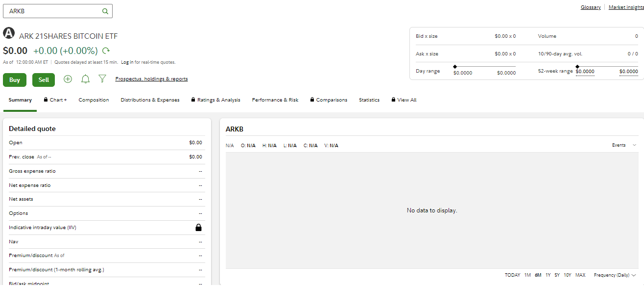Click the ARKB symbol search field
This screenshot has height=286, width=644.
click(x=58, y=11)
